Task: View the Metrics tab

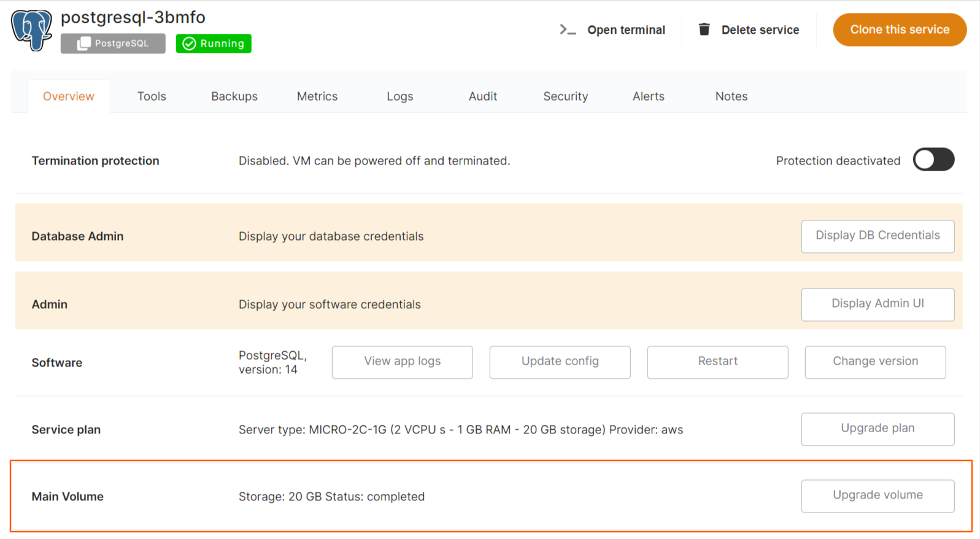Action: tap(317, 96)
